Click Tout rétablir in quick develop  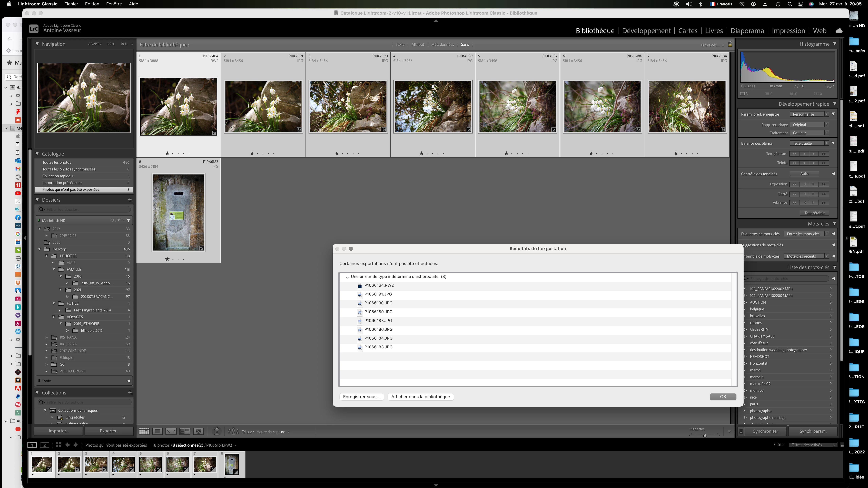pos(814,213)
